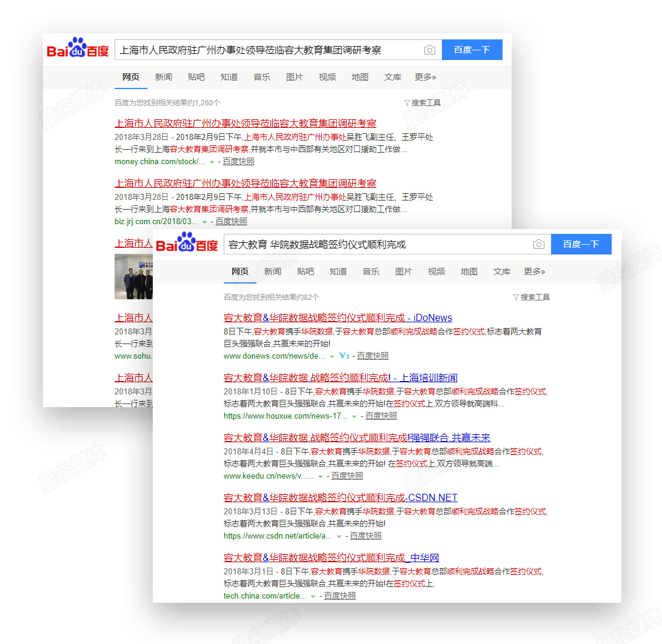Open camera image search in front window

(539, 244)
